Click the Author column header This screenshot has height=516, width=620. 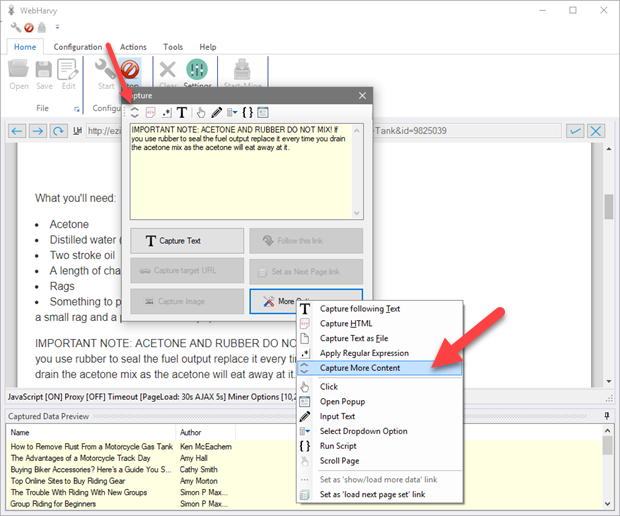point(191,432)
